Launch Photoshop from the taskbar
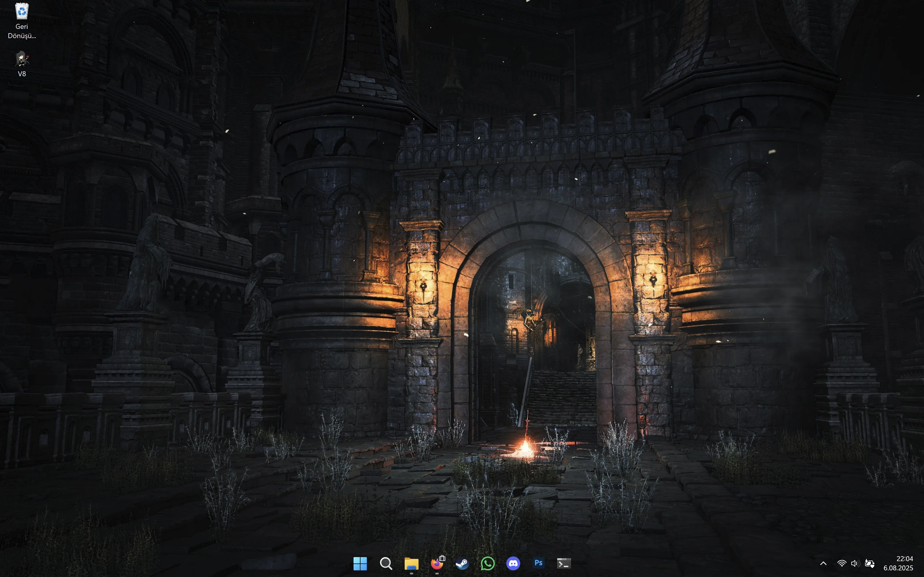 538,563
